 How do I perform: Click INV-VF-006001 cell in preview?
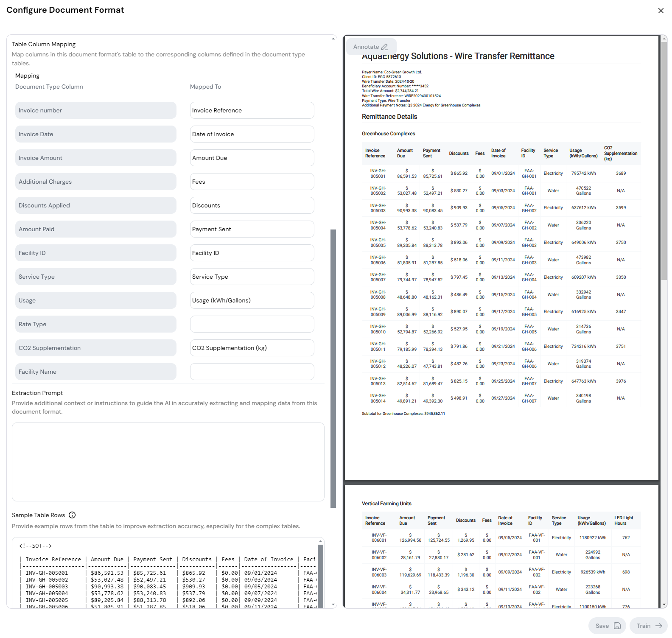[379, 538]
